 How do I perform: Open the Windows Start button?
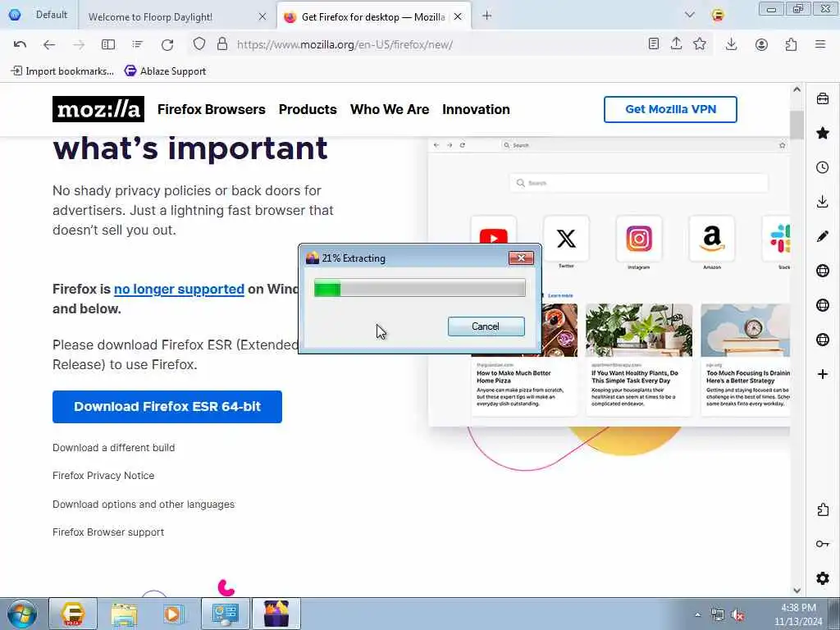click(x=22, y=614)
